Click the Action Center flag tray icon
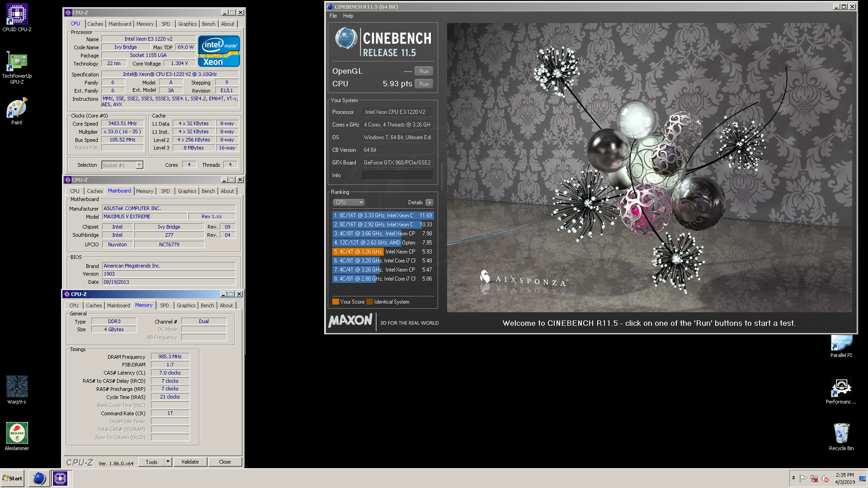The height and width of the screenshot is (488, 868). point(803,479)
